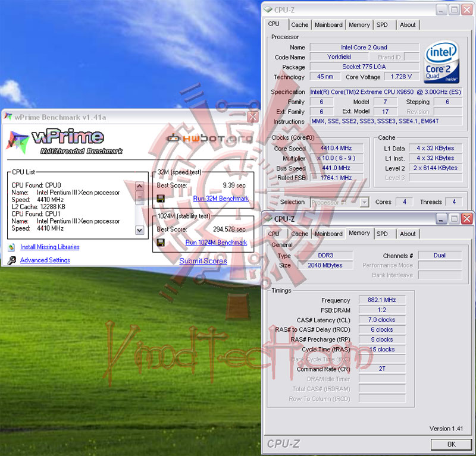Click the 294.578 sec best score
Image resolution: width=476 pixels, height=456 pixels.
tap(229, 229)
